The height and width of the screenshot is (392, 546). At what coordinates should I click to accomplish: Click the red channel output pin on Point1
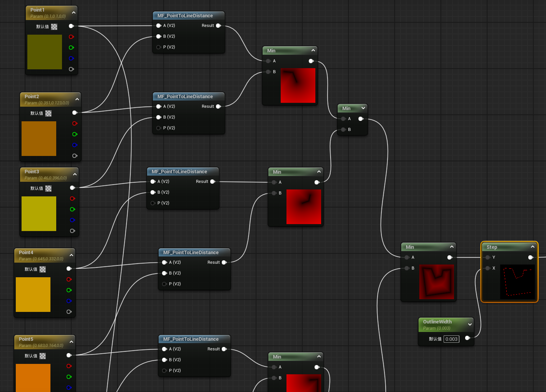pyautogui.click(x=71, y=37)
